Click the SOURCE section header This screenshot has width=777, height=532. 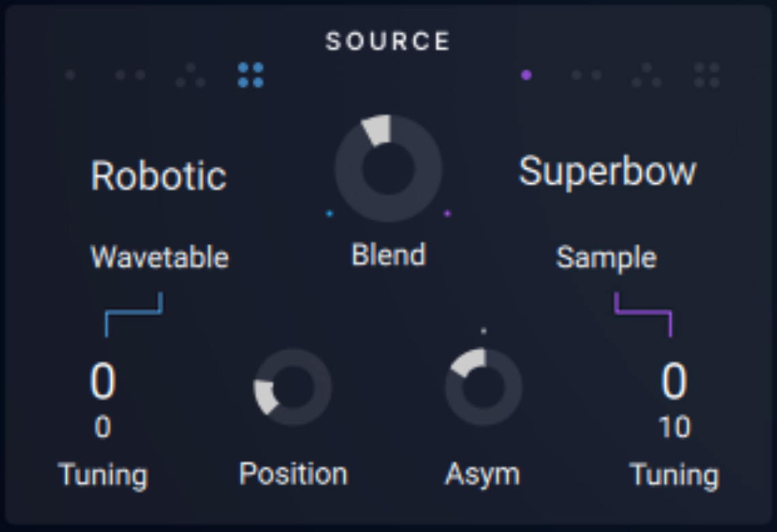click(x=388, y=41)
